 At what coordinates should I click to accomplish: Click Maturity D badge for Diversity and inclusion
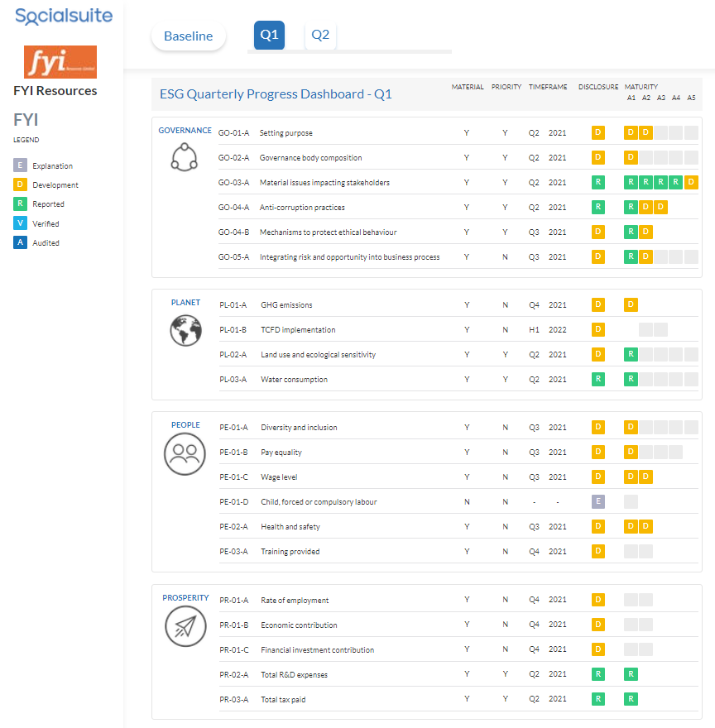pyautogui.click(x=631, y=427)
